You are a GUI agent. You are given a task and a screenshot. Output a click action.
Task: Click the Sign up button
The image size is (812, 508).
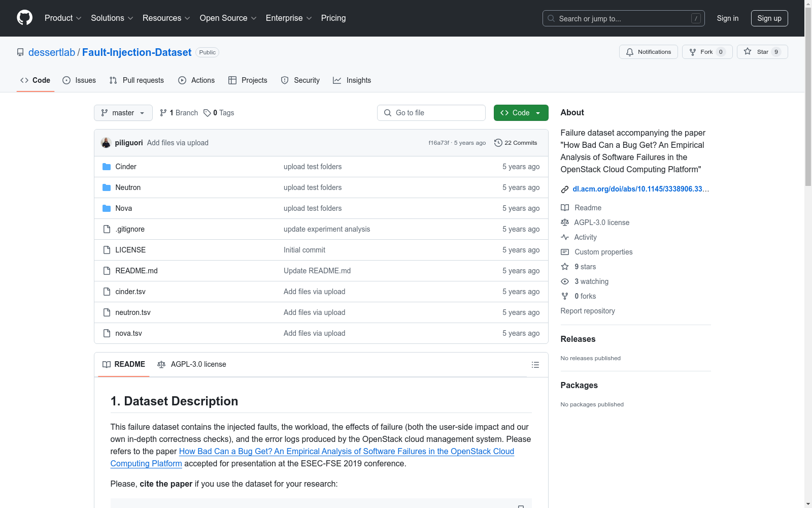tap(769, 18)
